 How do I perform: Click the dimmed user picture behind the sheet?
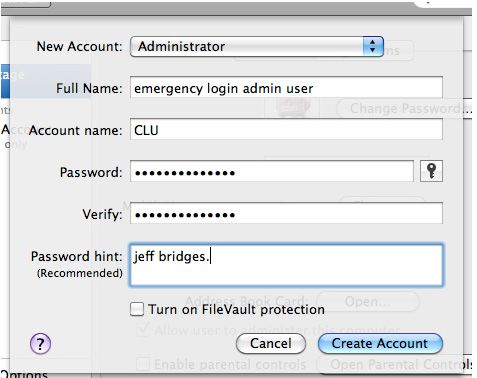click(x=292, y=108)
